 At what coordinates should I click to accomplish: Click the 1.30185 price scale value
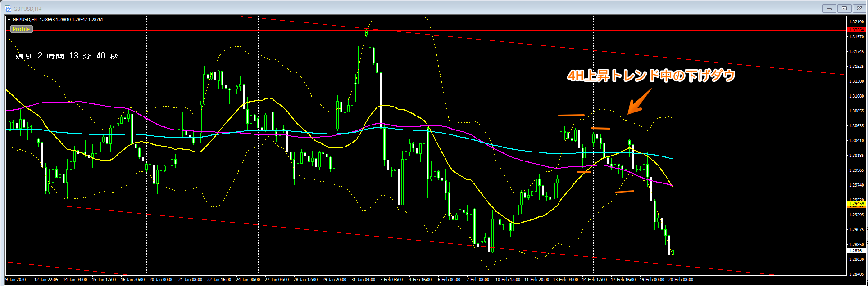[856, 155]
